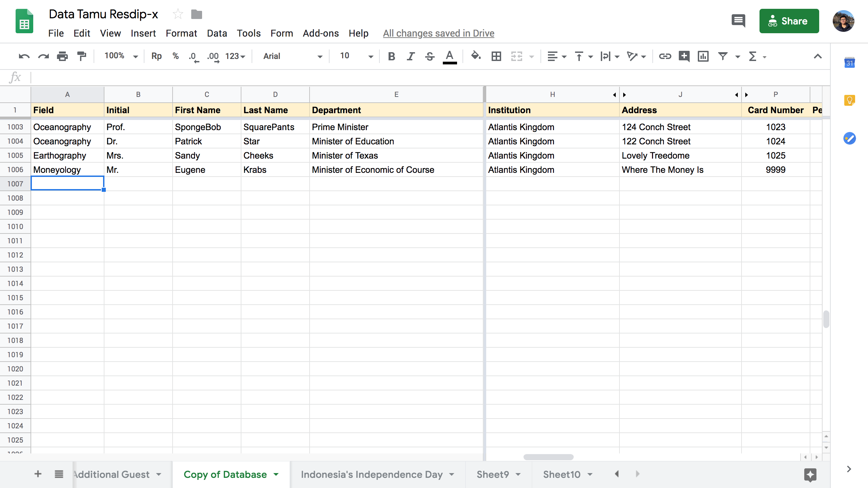
Task: Insert a chart
Action: pos(703,56)
